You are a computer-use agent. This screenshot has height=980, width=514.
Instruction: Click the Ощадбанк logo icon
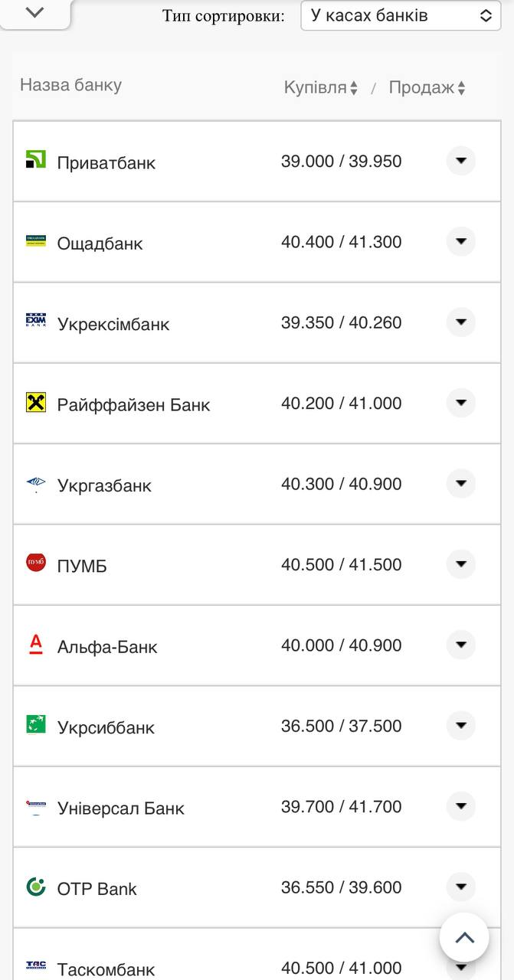[x=36, y=241]
